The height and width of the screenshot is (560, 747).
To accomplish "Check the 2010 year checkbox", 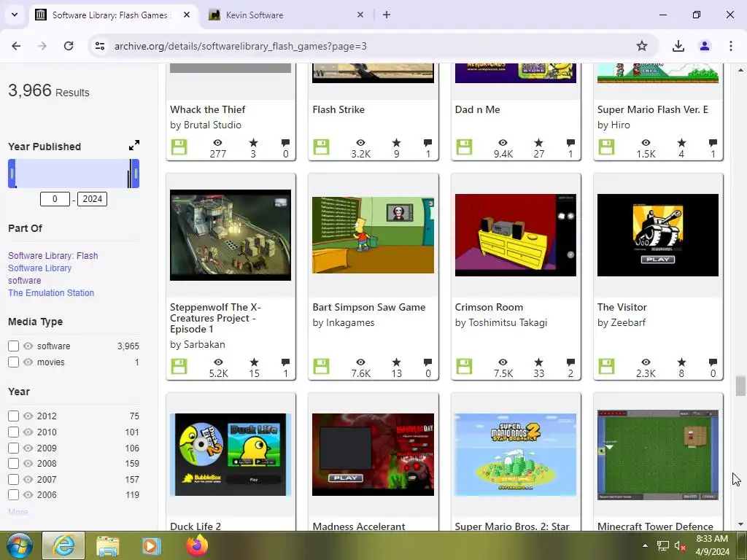I will [x=13, y=432].
